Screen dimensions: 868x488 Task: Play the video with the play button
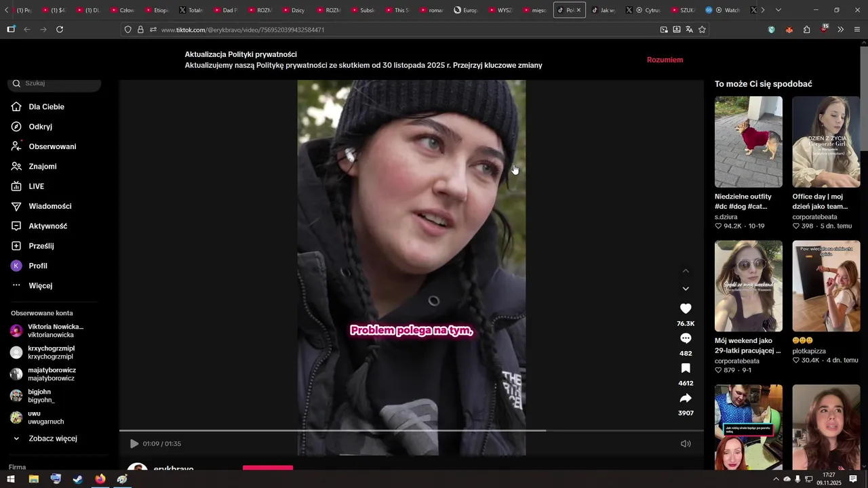pyautogui.click(x=134, y=444)
